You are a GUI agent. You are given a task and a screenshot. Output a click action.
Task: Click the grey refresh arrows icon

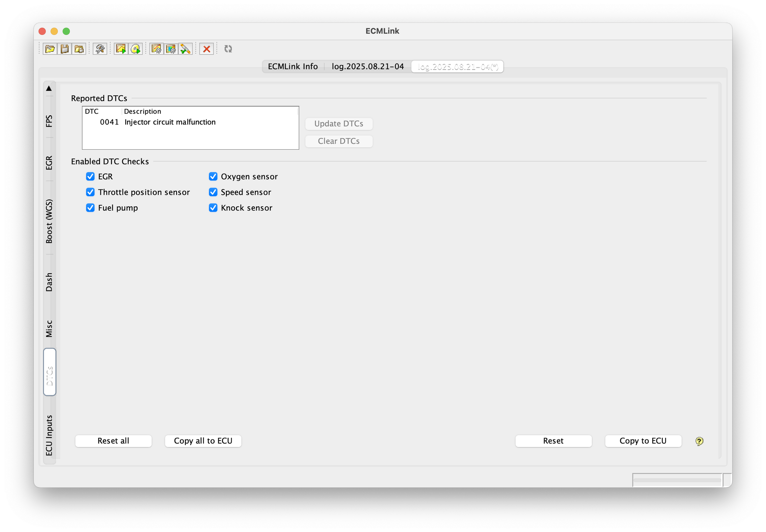[x=228, y=49]
